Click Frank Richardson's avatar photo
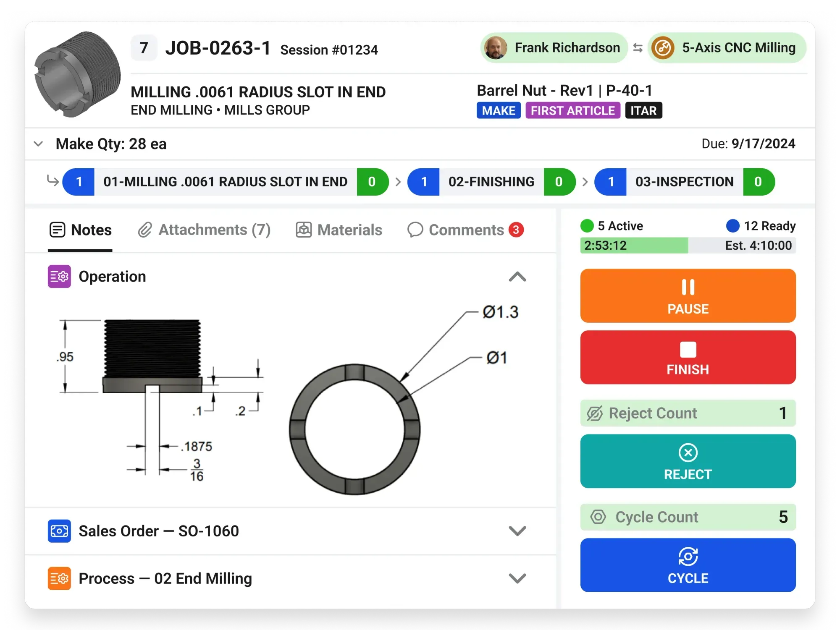Viewport: 840px width, 630px height. point(496,48)
